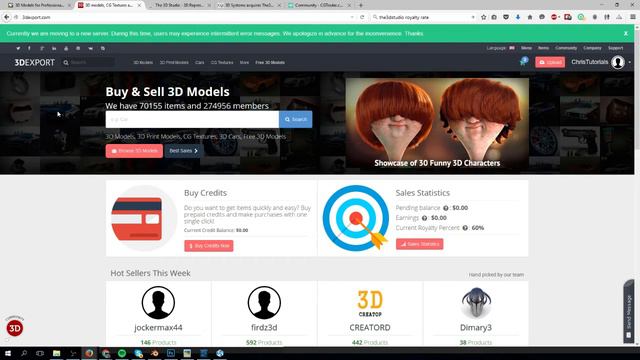Open the 3D Print Models navigation item
The height and width of the screenshot is (360, 640).
pyautogui.click(x=174, y=62)
